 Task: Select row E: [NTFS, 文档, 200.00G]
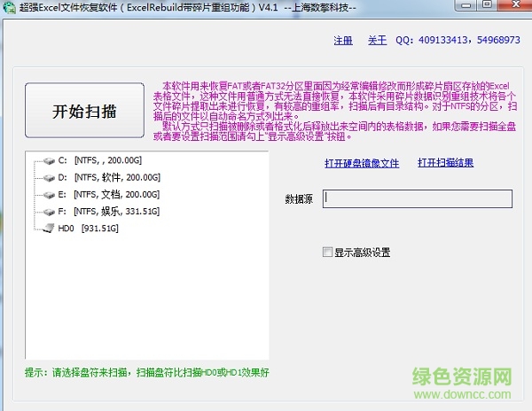coord(108,195)
